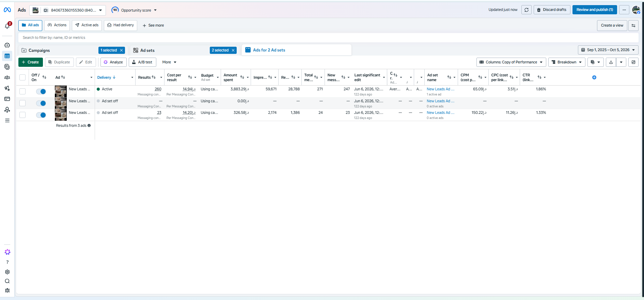The width and height of the screenshot is (644, 300).
Task: Open Events Manager icon in sidebar
Action: (x=7, y=110)
